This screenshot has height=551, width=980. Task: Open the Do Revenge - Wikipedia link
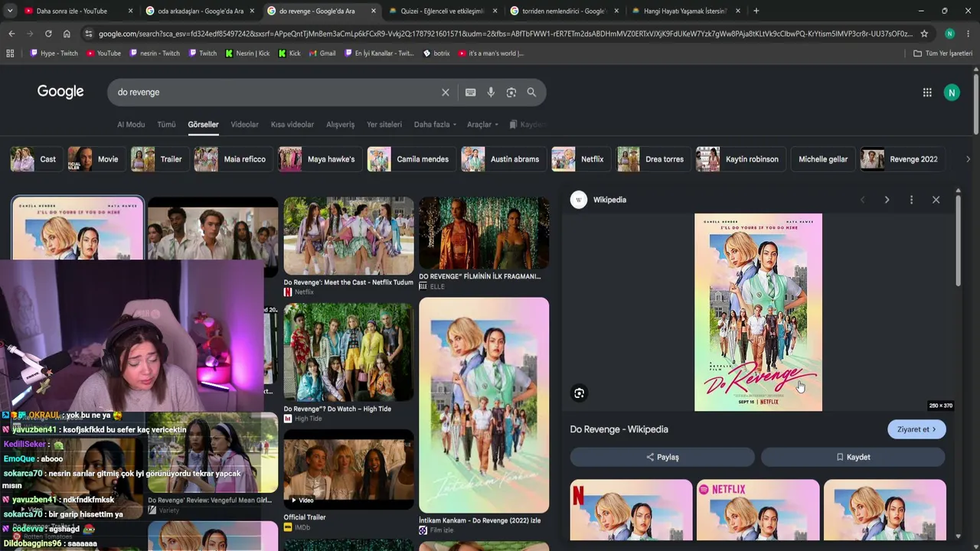pyautogui.click(x=619, y=429)
